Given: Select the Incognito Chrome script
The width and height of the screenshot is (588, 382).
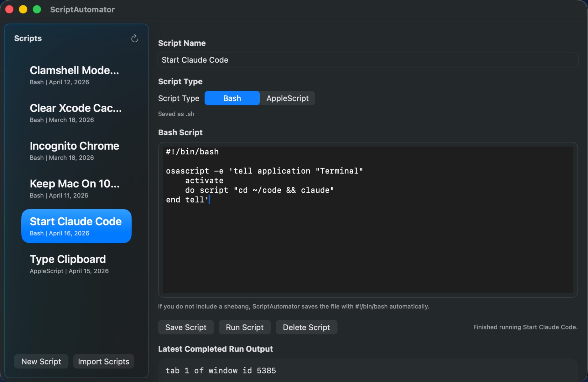Looking at the screenshot, I should [x=76, y=151].
